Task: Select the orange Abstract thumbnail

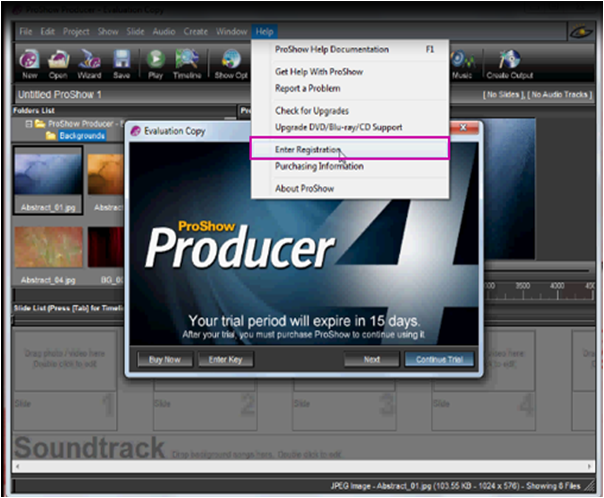Action: click(x=106, y=174)
